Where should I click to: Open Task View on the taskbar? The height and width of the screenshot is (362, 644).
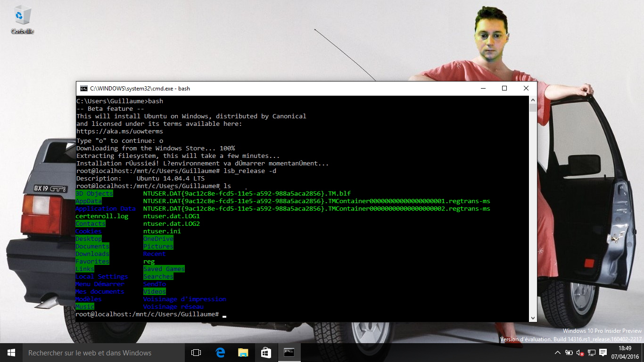(x=196, y=353)
